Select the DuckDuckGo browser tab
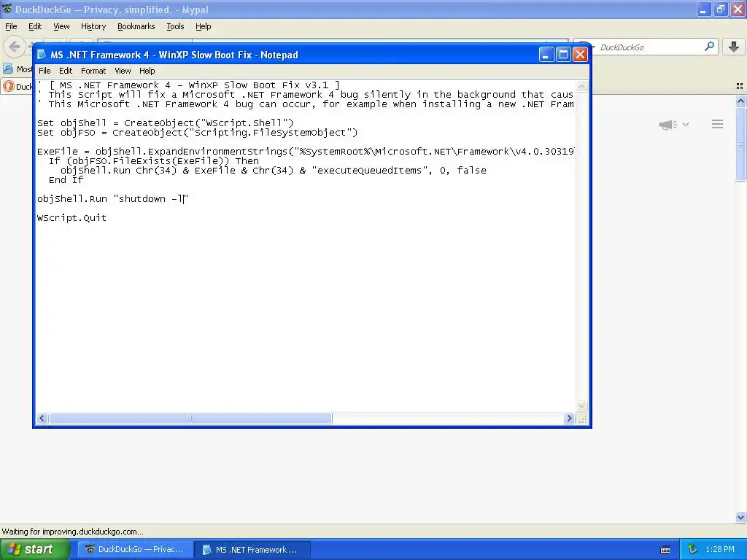Image resolution: width=747 pixels, height=560 pixels. tap(18, 86)
